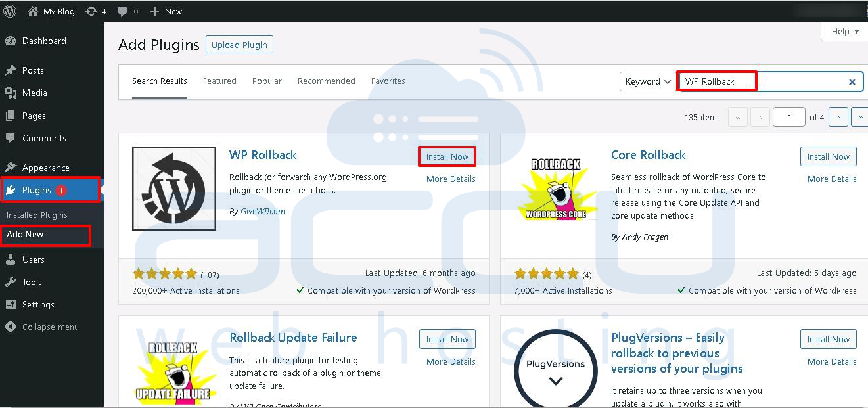Viewport: 868px width, 408px height.
Task: Click the Users icon in the sidebar
Action: tap(11, 259)
